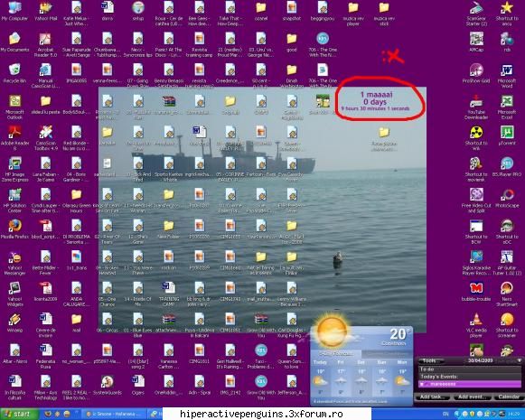Open the Calendar button in widget
Viewport: 525px width, 420px height.
tap(508, 397)
